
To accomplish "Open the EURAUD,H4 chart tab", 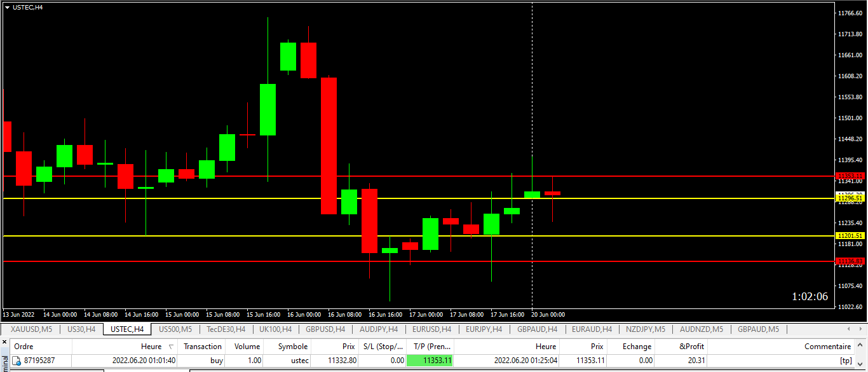I will click(x=592, y=329).
